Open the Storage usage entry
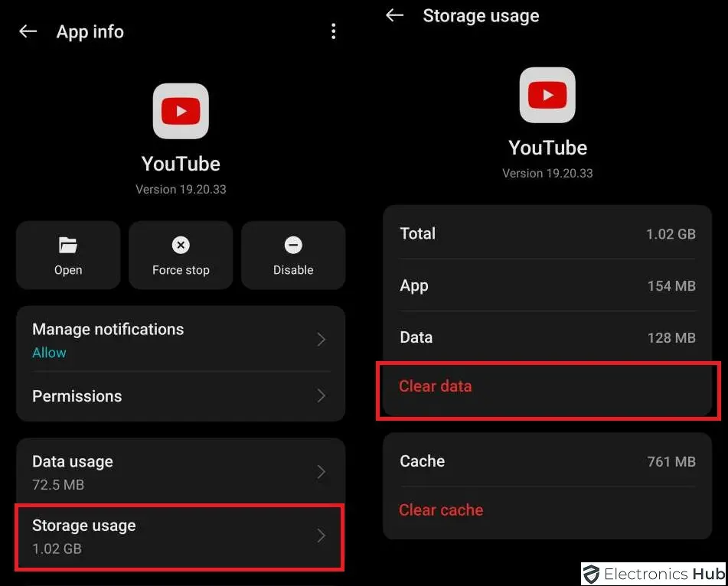 click(180, 537)
